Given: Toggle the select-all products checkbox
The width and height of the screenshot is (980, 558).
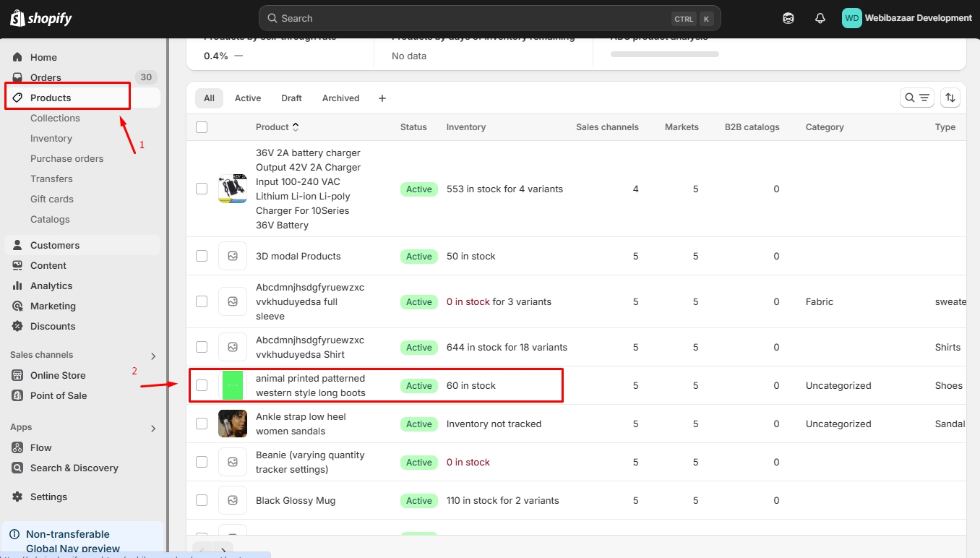Looking at the screenshot, I should point(202,127).
